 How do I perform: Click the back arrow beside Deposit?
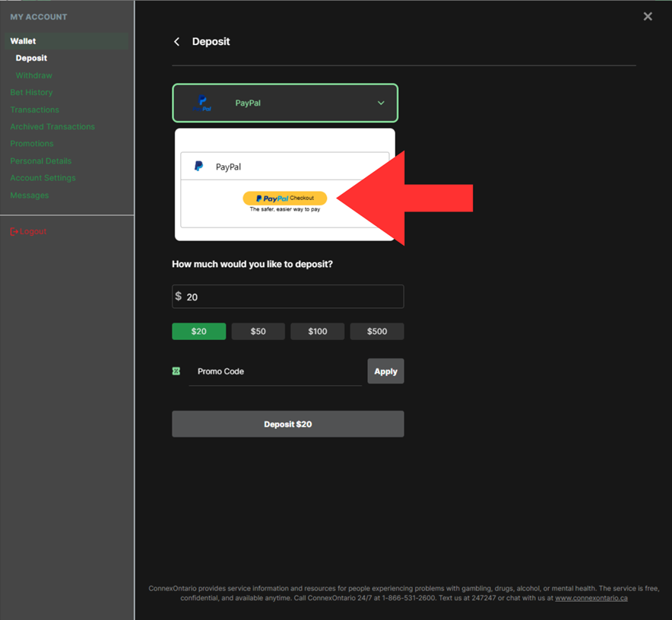pos(177,42)
